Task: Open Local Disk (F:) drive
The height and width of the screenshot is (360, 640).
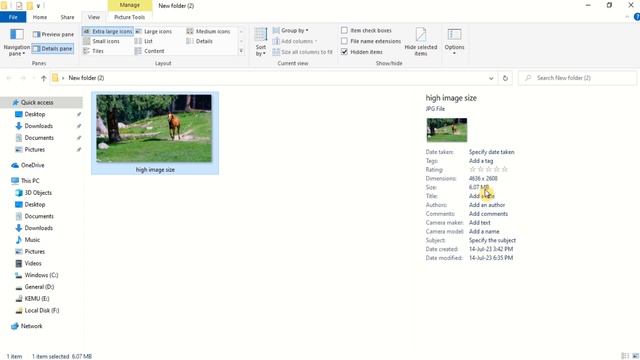Action: click(x=42, y=311)
